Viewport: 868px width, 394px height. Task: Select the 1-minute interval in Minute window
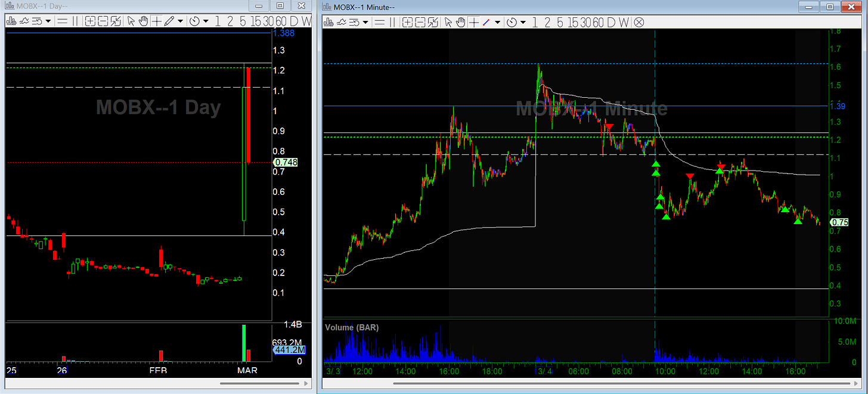tap(535, 22)
